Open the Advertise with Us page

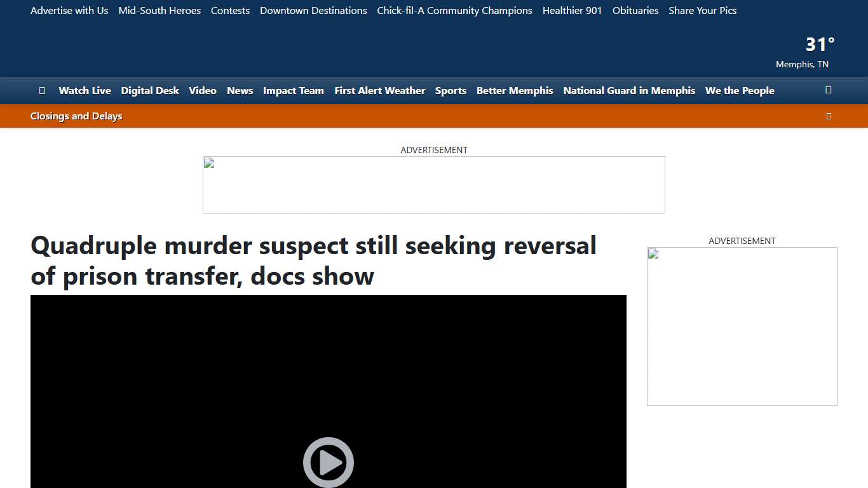tap(69, 10)
